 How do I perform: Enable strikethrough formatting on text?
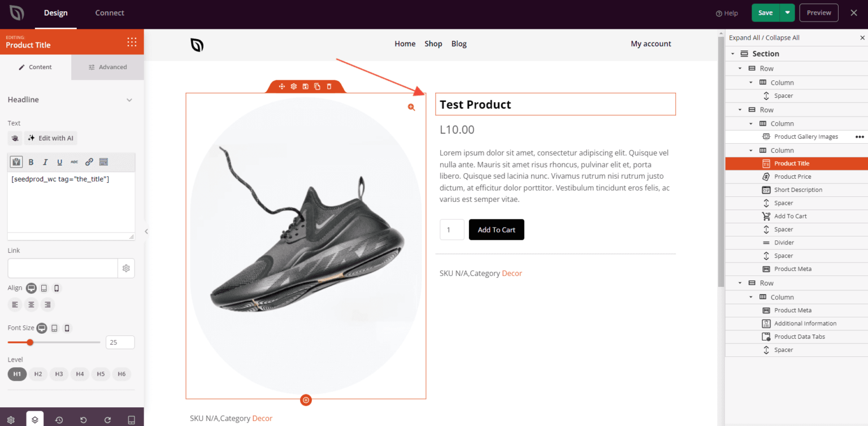[74, 162]
